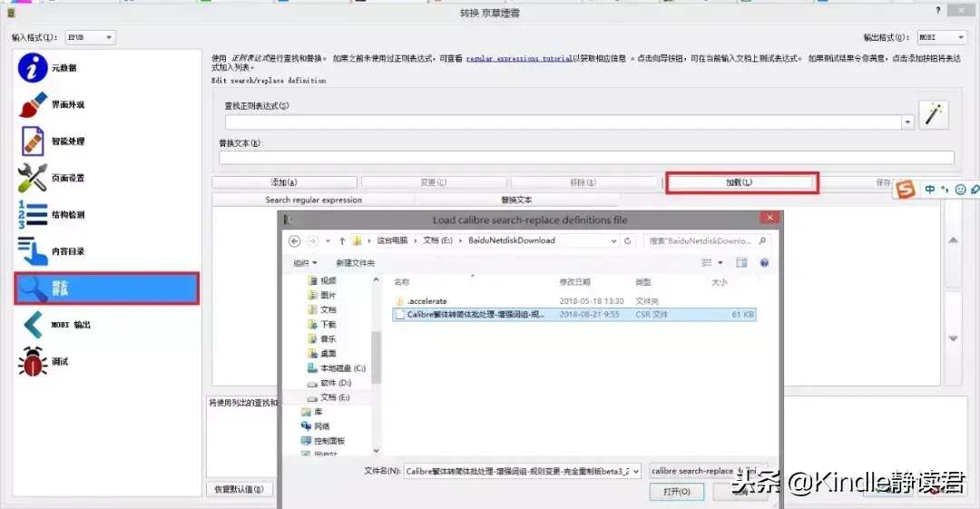Screen dimensions: 980x509
Task: Select the search and replace magnifier icon
Action: (x=33, y=289)
